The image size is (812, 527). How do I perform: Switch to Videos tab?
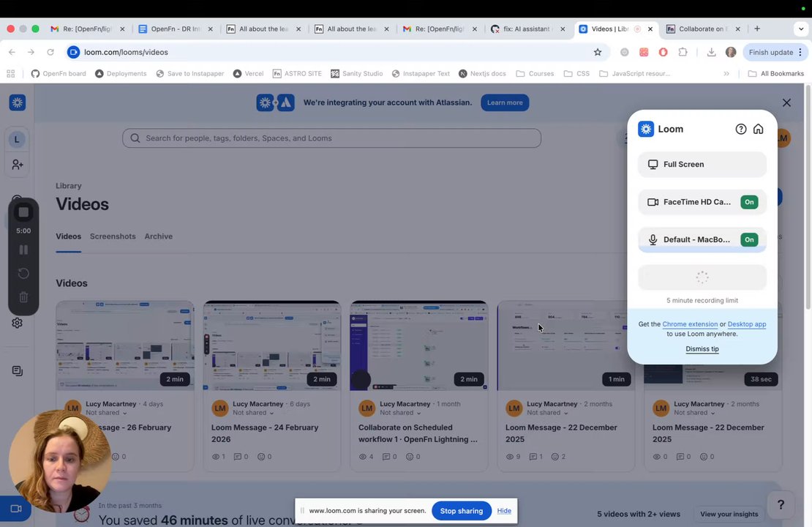(68, 236)
